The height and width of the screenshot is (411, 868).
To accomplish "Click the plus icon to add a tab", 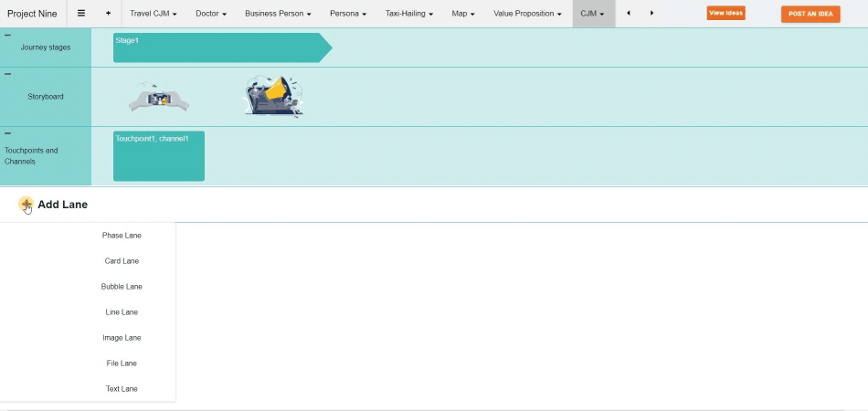I will click(108, 14).
